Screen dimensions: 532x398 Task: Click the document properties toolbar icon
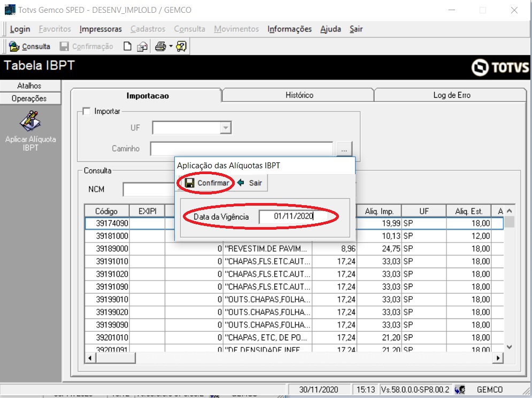pos(142,46)
